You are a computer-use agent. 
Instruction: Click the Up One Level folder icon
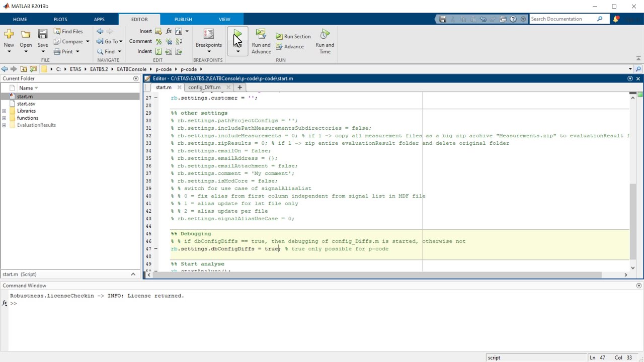click(24, 69)
